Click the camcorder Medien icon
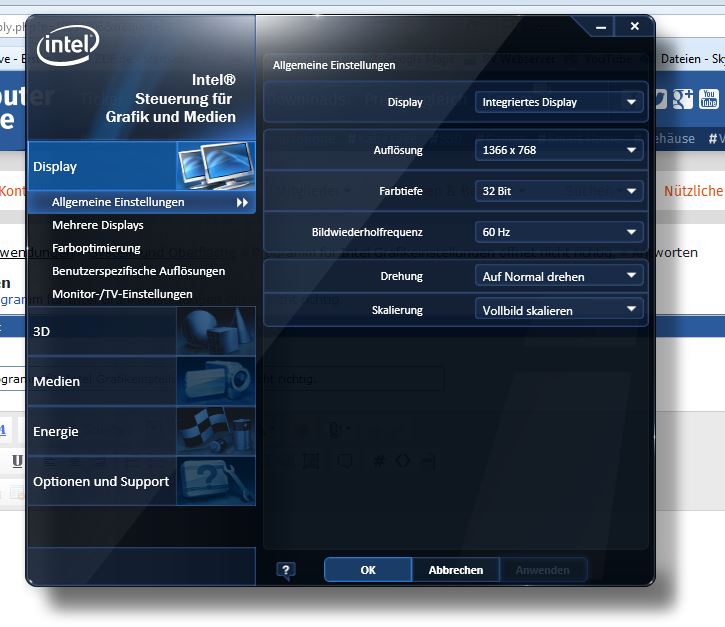Viewport: 725px width, 627px height. [216, 381]
